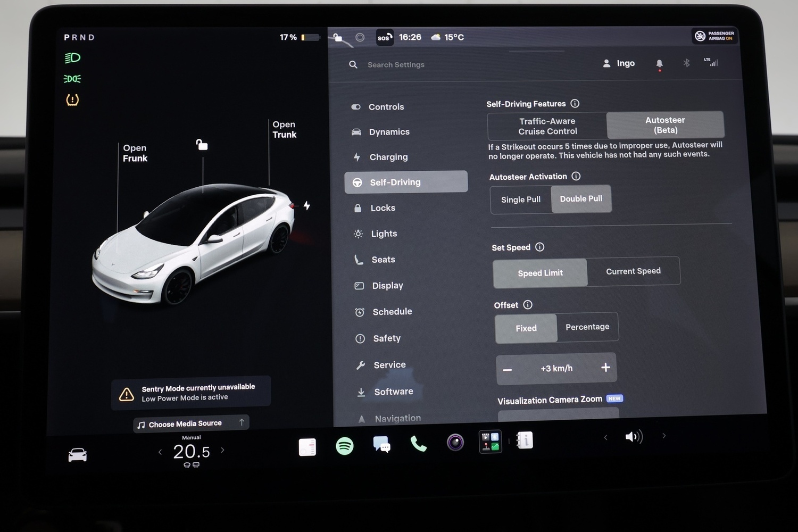The height and width of the screenshot is (532, 798).
Task: Decrease speed offset with minus
Action: point(508,370)
